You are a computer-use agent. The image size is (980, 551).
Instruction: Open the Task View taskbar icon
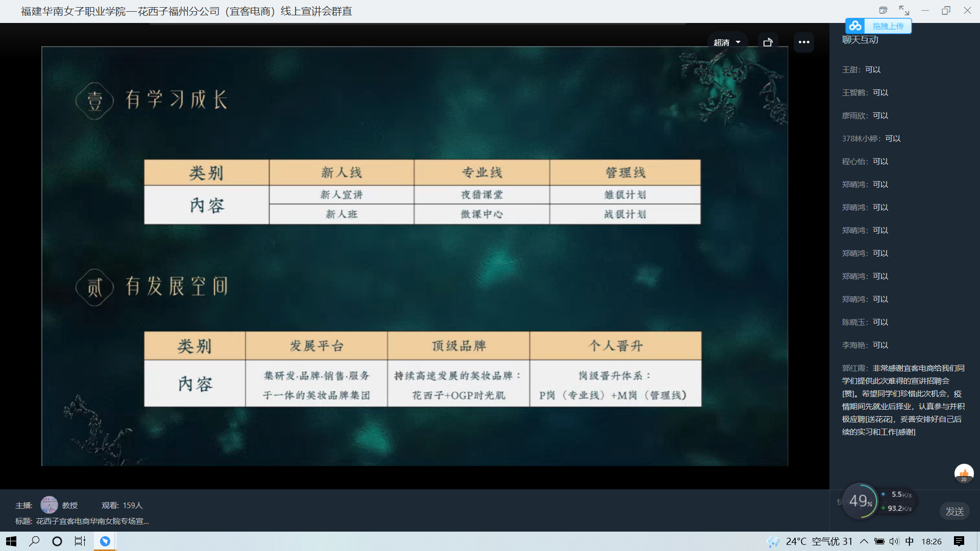coord(80,541)
